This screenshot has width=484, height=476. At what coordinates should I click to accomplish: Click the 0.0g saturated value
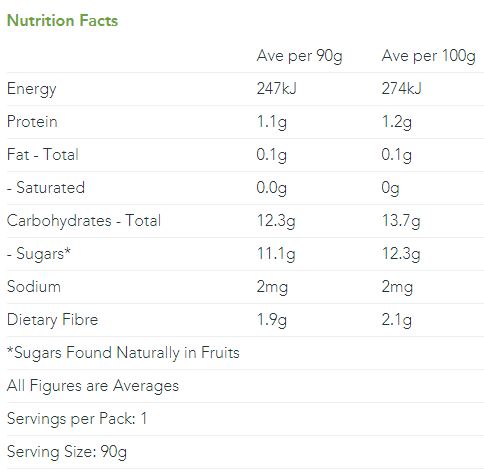[271, 188]
